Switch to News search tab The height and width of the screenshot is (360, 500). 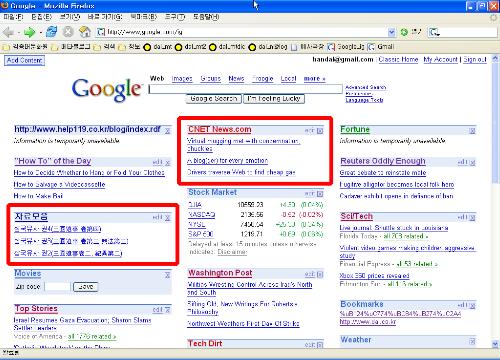point(236,79)
